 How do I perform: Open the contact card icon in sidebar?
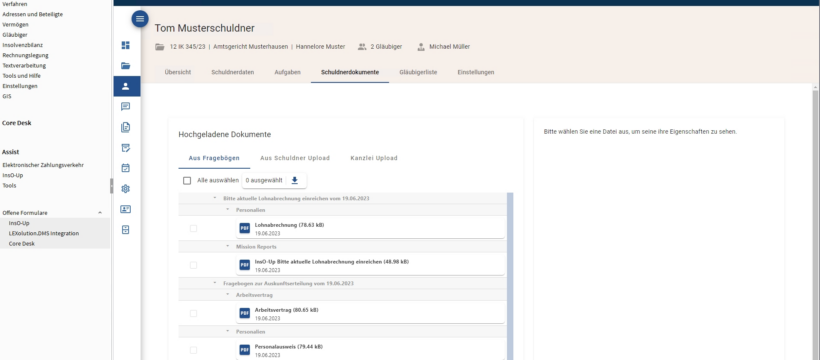[126, 209]
